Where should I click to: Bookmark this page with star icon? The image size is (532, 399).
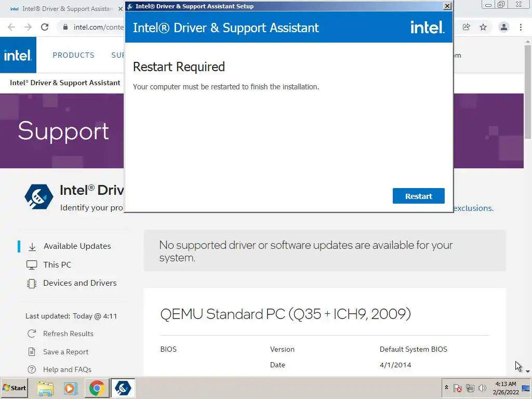point(483,27)
